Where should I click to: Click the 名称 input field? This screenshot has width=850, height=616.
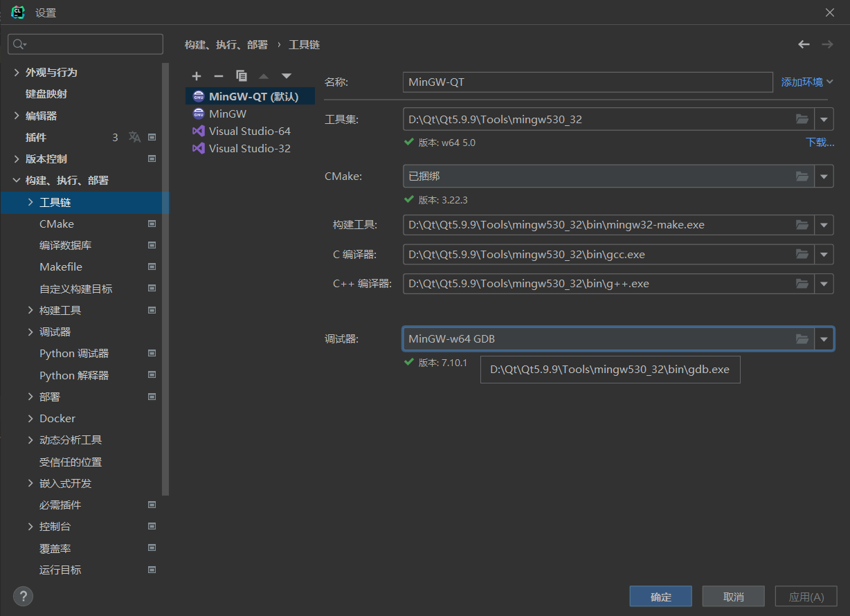588,82
